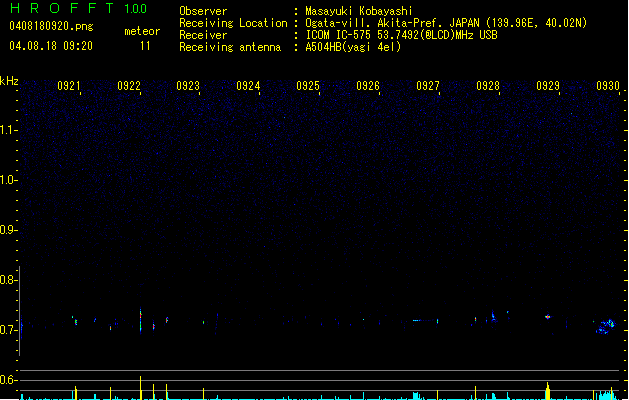Click the Receiving antenna field label
This screenshot has width=629, height=400.
pyautogui.click(x=230, y=47)
